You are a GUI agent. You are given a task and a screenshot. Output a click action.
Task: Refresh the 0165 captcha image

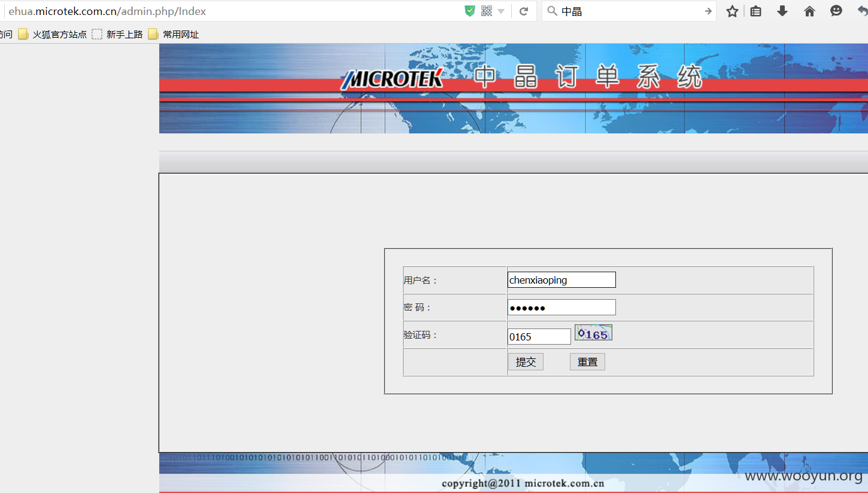pyautogui.click(x=593, y=333)
